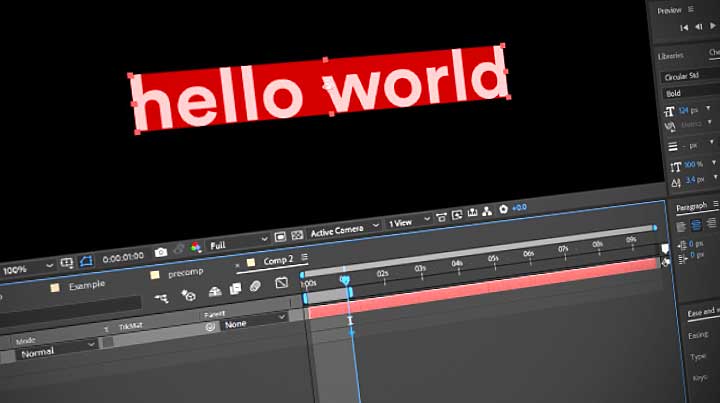Open the RGB channel display icon

196,247
